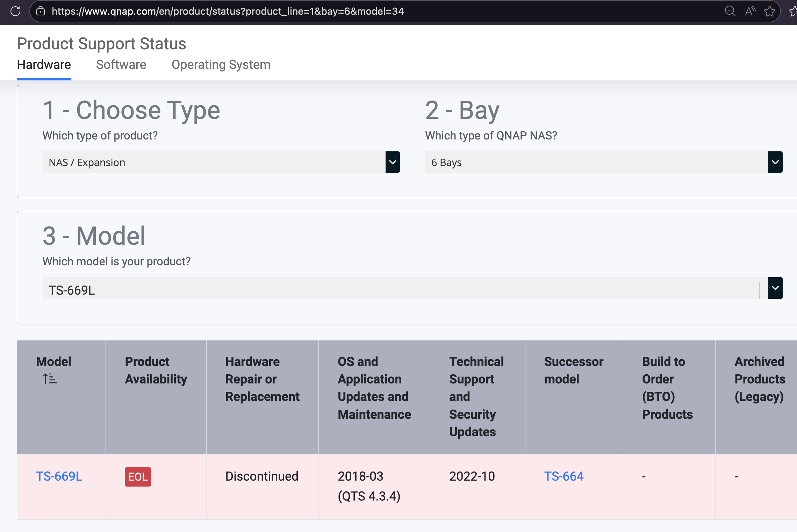Image resolution: width=797 pixels, height=532 pixels.
Task: Open the TS-664 successor model link
Action: click(563, 476)
